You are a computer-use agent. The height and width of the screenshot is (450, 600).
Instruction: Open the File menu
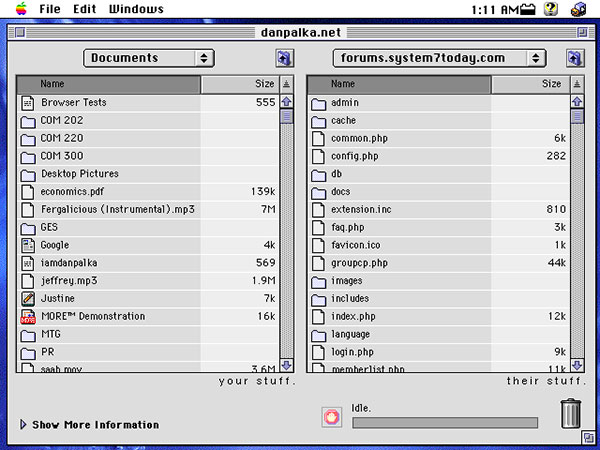[x=49, y=9]
